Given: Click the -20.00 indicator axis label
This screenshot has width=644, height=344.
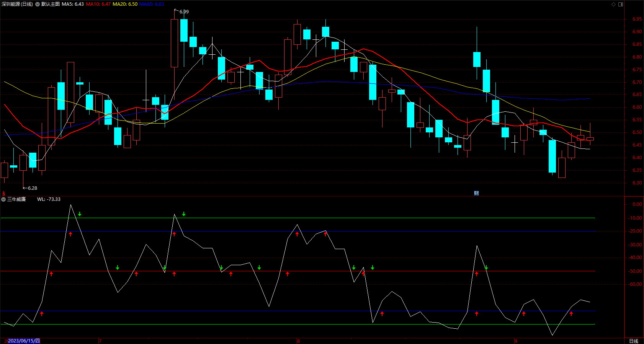Looking at the screenshot, I should click(636, 231).
